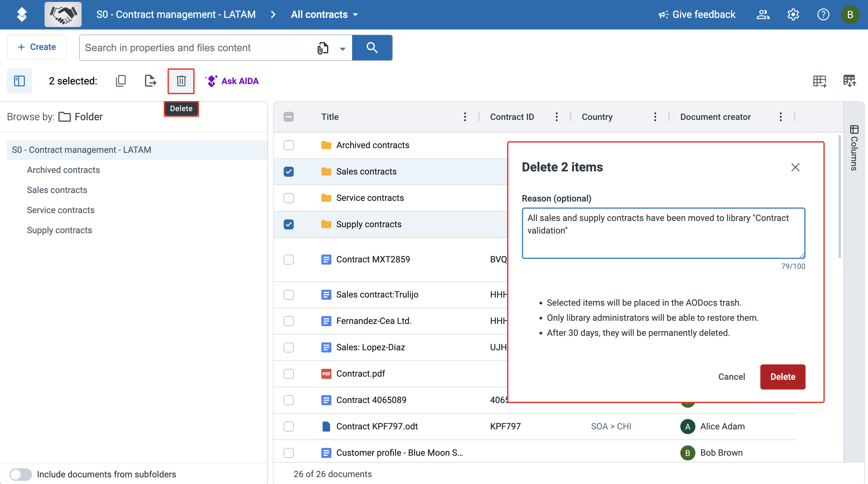
Task: Click the attachment search mode icon
Action: click(323, 48)
